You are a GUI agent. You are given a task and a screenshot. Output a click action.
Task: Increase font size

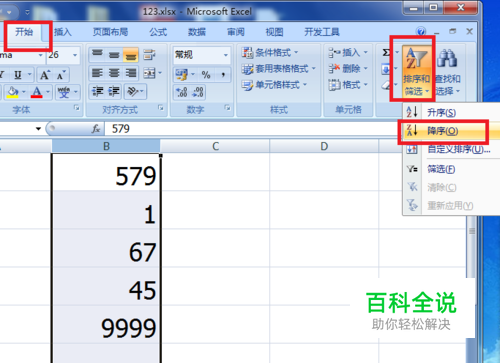click(45, 75)
